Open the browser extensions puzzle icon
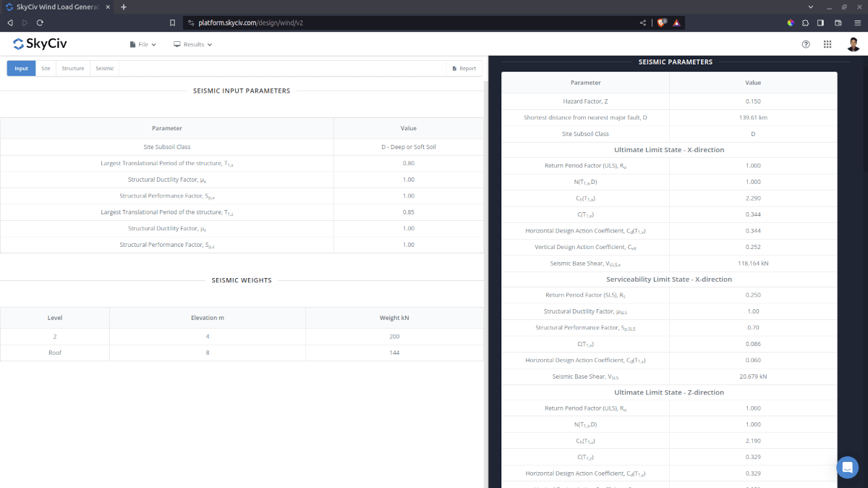868x488 pixels. [805, 22]
